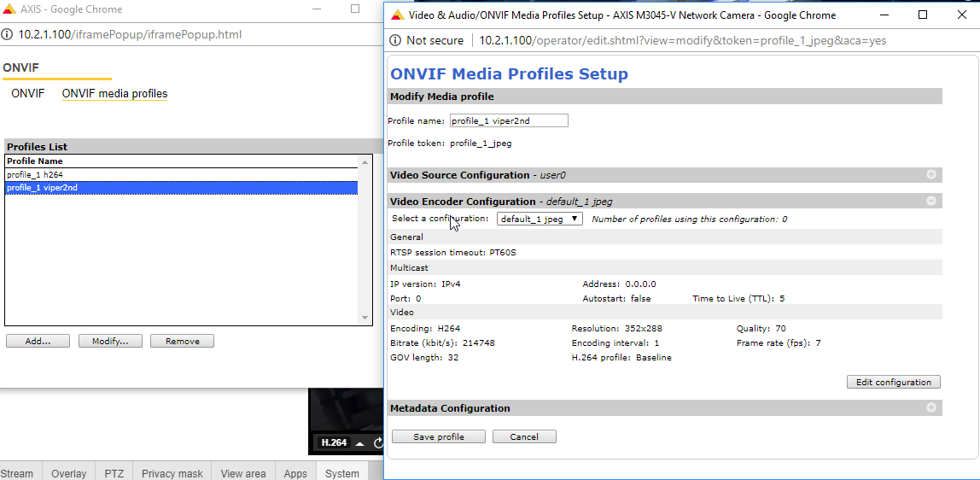The height and width of the screenshot is (480, 980).
Task: Open the Apps tab
Action: click(x=295, y=473)
